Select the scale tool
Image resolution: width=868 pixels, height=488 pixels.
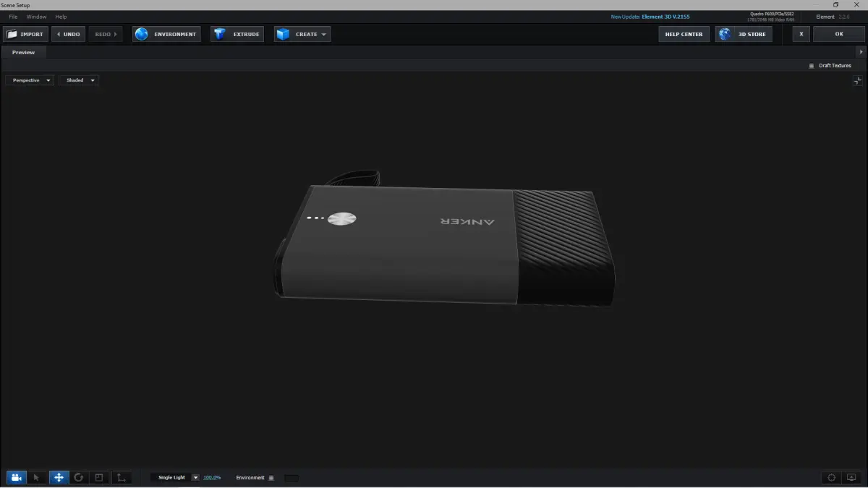click(100, 477)
